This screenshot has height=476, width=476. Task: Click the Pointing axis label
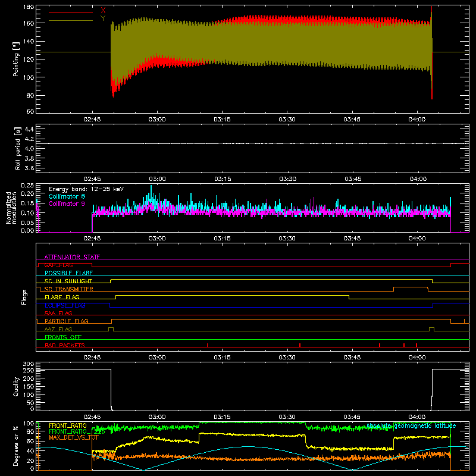click(x=16, y=59)
